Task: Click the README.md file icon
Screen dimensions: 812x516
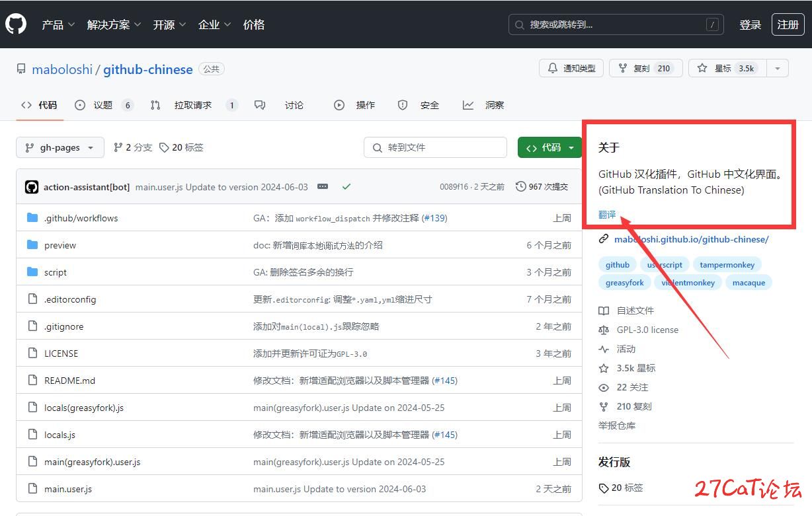Action: click(32, 380)
